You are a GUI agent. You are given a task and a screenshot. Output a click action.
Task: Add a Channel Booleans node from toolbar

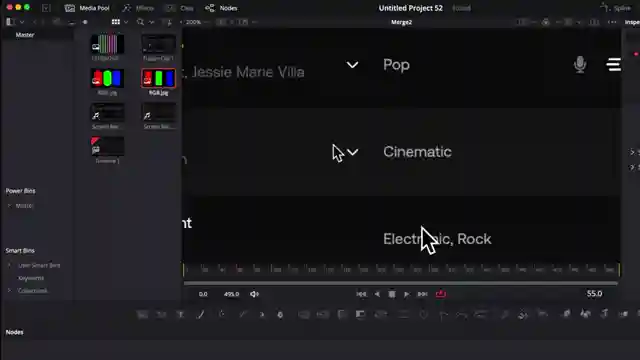(x=323, y=314)
